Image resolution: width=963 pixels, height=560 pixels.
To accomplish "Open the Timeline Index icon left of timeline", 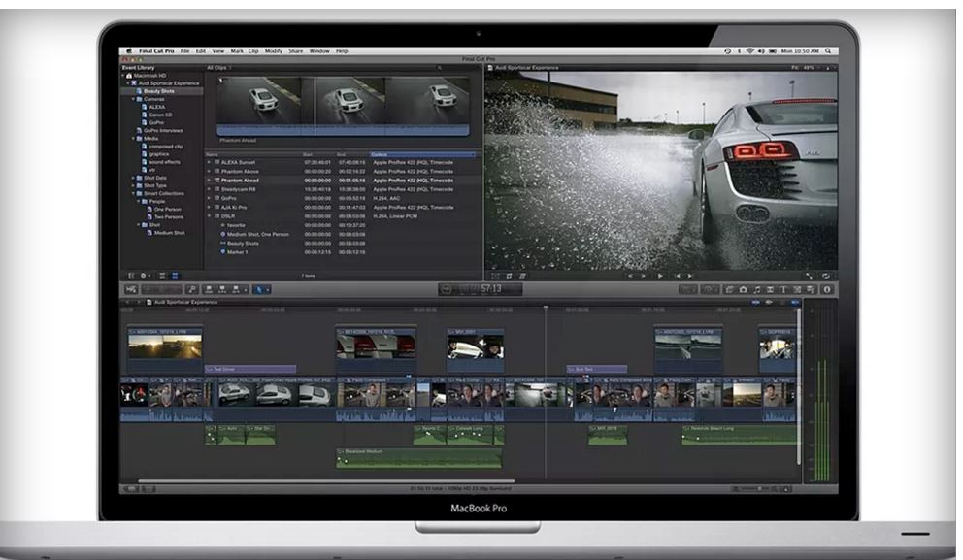I will (131, 289).
